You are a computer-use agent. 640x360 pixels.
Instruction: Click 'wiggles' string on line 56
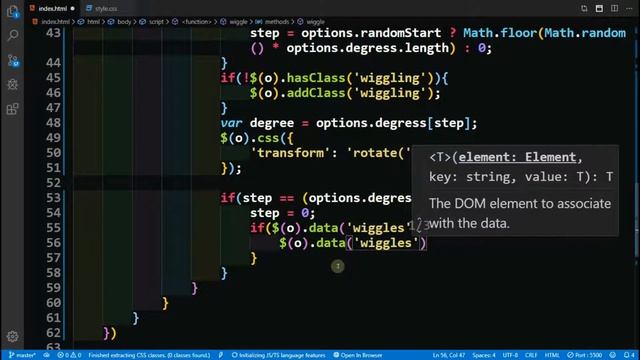click(x=386, y=243)
